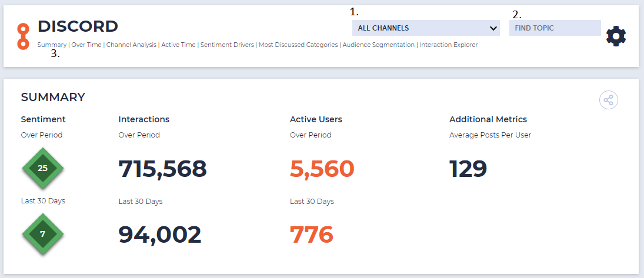Expand the ALL CHANNELS dropdown

coord(426,28)
